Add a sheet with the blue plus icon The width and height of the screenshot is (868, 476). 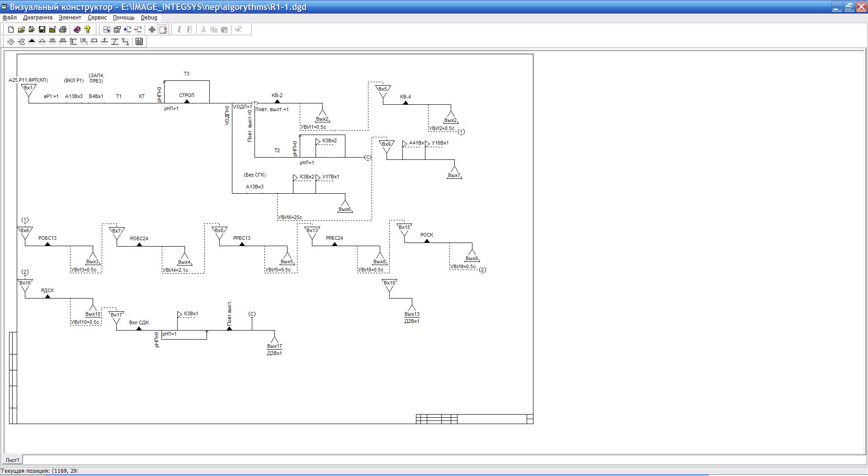[x=127, y=30]
